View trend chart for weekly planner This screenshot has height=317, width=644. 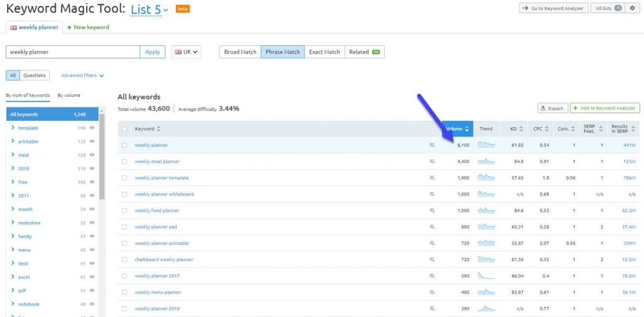(486, 145)
